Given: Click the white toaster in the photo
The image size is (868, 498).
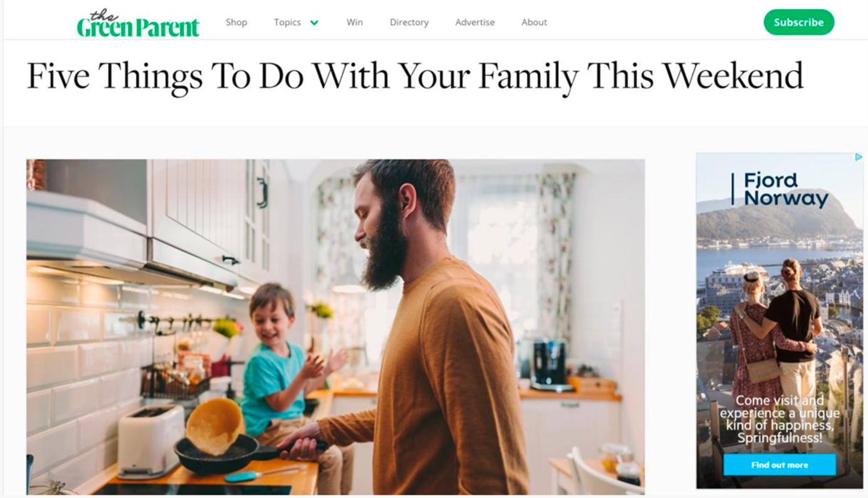Looking at the screenshot, I should (x=151, y=441).
